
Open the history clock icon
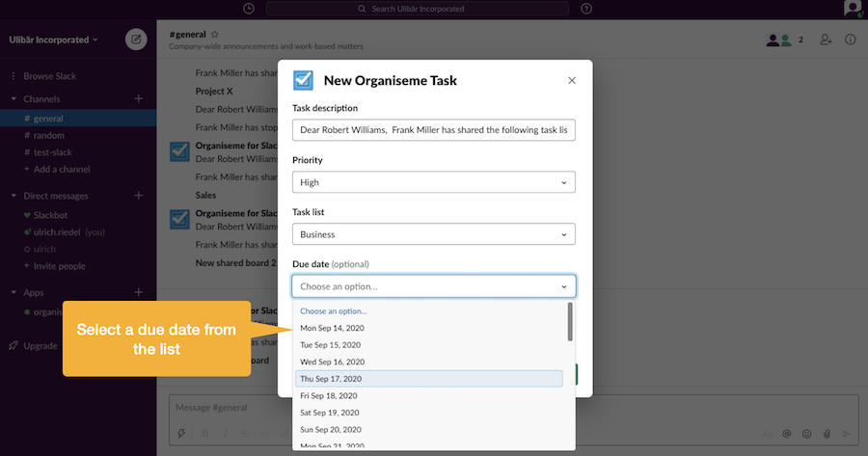[x=250, y=9]
